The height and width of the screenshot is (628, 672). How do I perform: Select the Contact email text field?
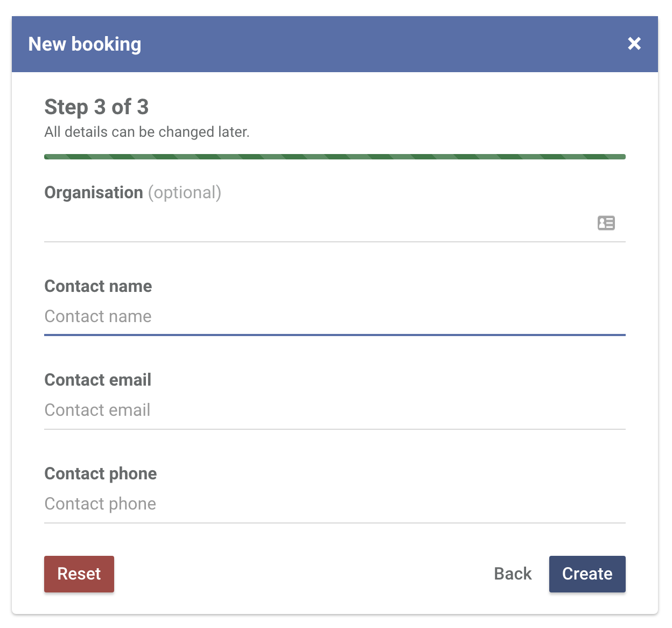pyautogui.click(x=335, y=410)
